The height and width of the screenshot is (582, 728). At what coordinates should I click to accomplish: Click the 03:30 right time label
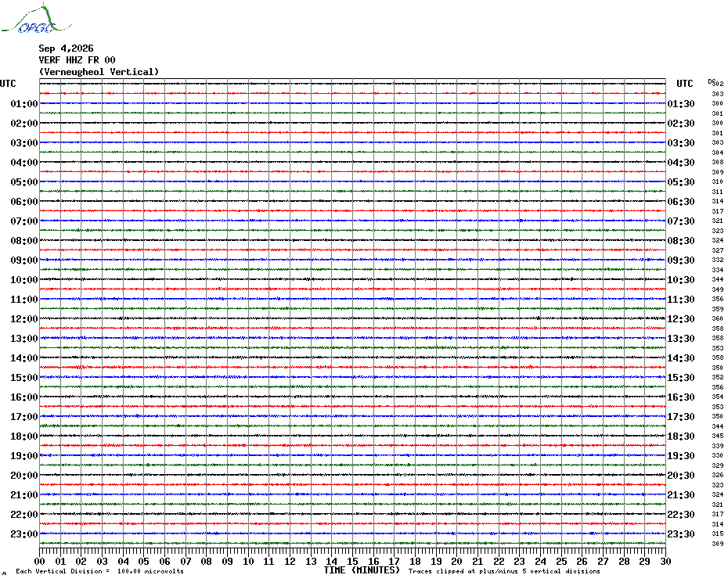coord(681,143)
